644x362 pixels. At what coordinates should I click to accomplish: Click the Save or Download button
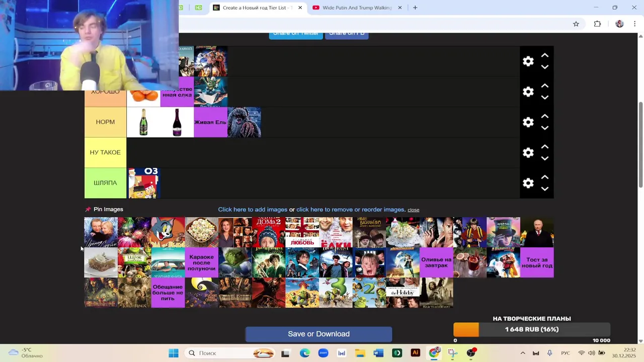click(318, 334)
